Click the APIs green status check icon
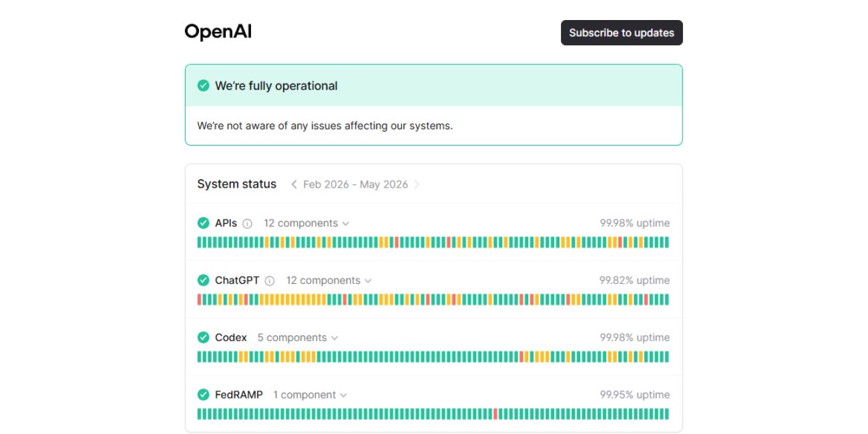 tap(204, 223)
